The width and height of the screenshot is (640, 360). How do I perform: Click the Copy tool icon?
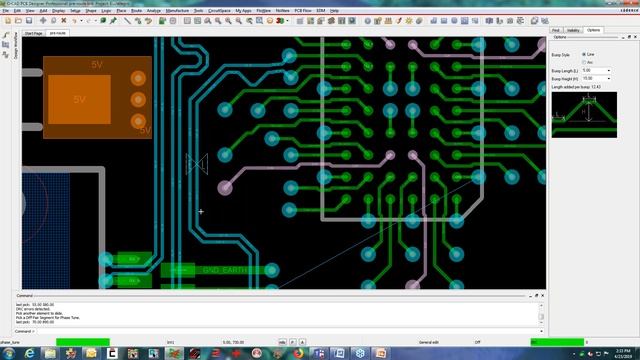(x=53, y=20)
